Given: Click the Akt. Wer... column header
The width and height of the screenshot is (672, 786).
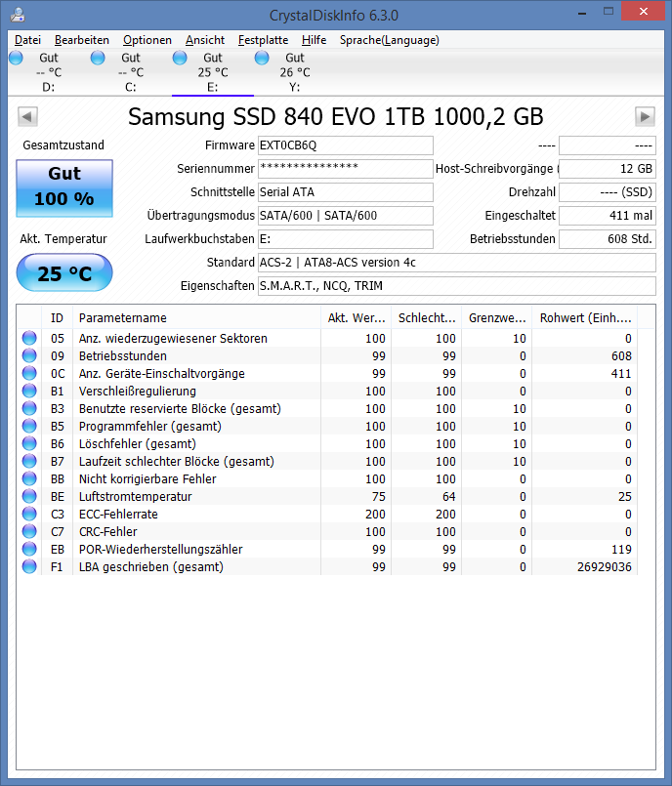Looking at the screenshot, I should [357, 317].
